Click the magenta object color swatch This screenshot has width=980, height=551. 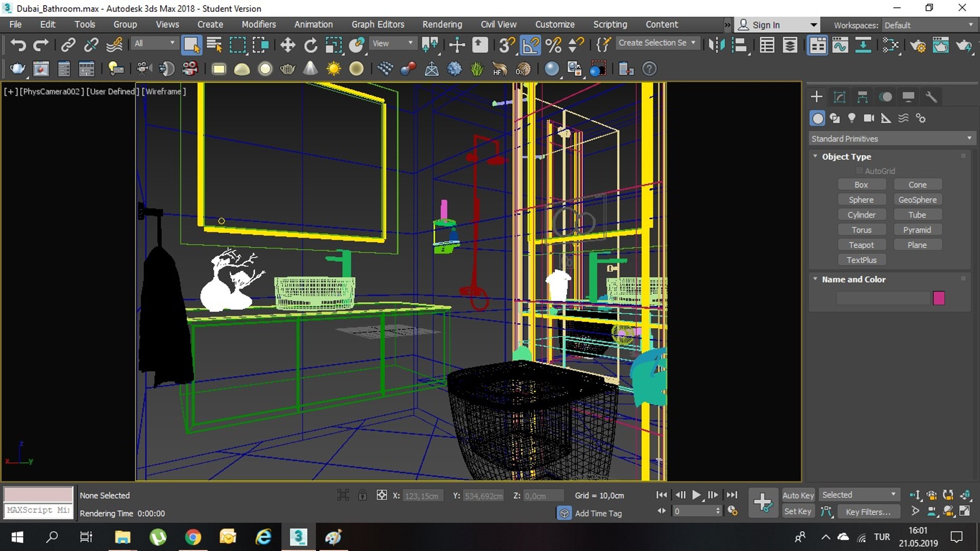coord(939,298)
